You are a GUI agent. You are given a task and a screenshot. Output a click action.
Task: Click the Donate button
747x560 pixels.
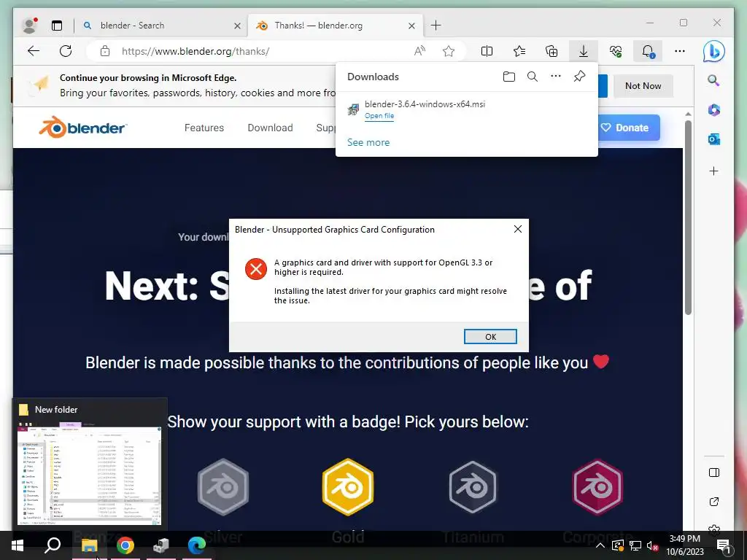point(628,128)
